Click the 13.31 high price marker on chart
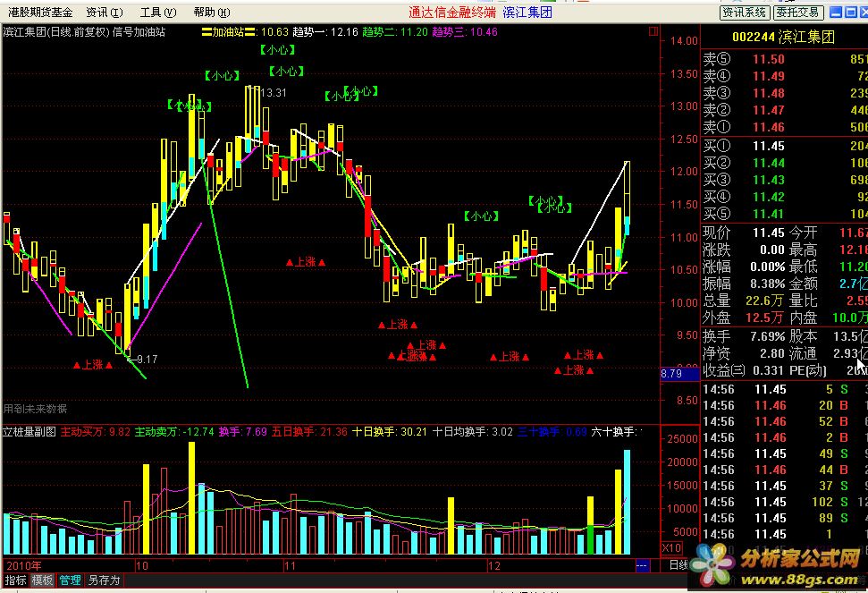This screenshot has height=593, width=868. click(x=274, y=93)
